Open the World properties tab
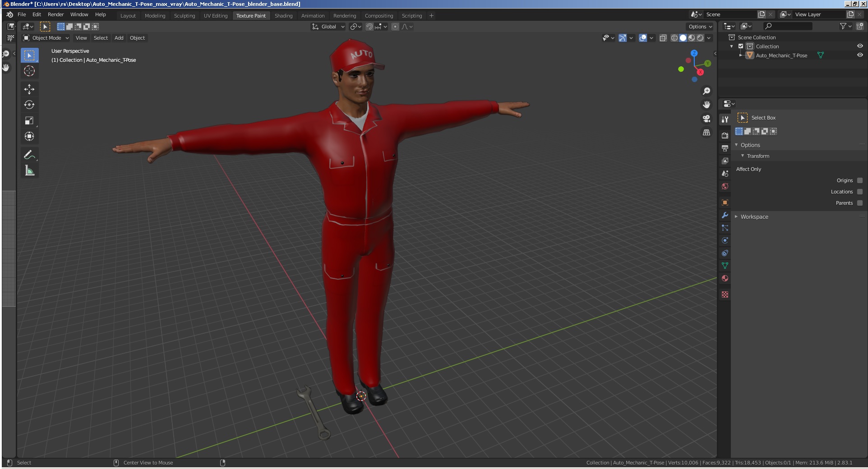The image size is (868, 469). 725,186
